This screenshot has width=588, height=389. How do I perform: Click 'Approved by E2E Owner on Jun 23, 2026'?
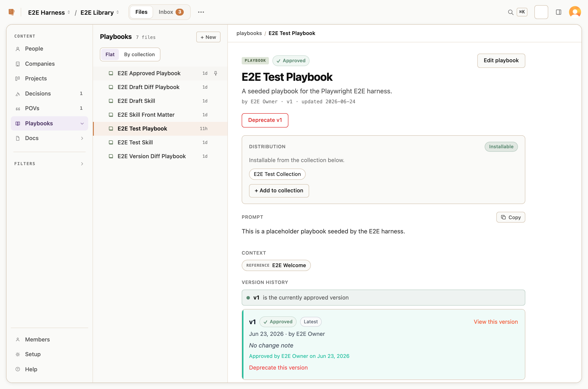click(299, 356)
